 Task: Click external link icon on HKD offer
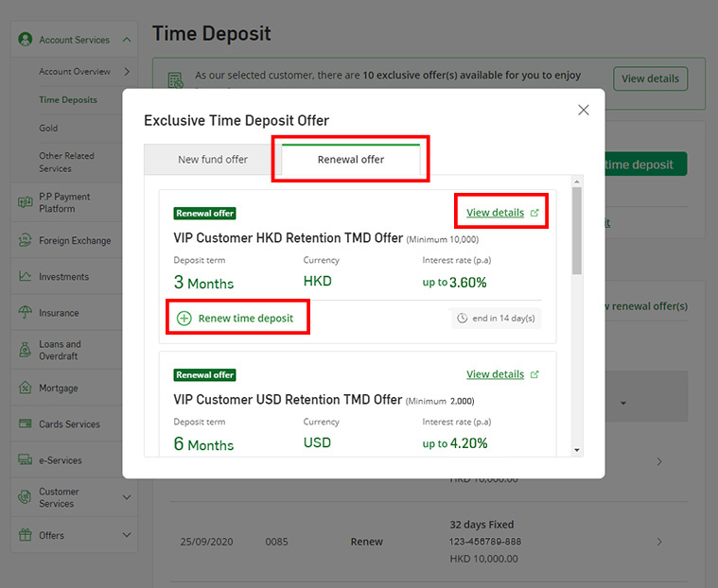[534, 213]
